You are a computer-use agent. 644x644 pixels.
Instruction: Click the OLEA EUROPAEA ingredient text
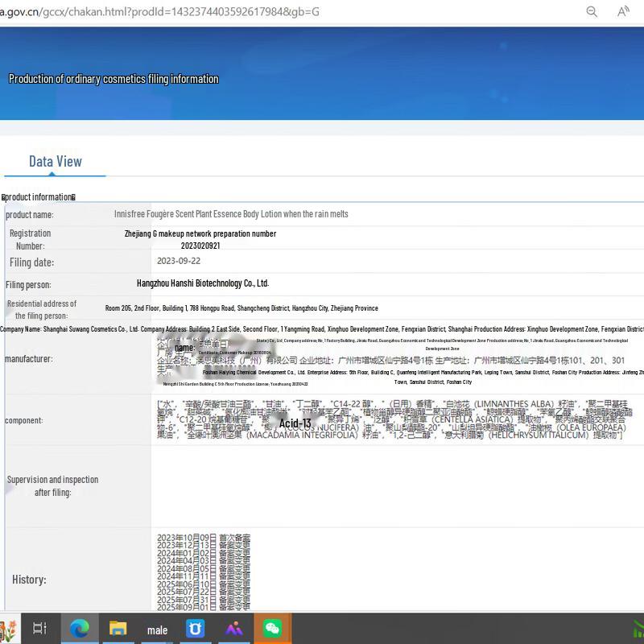pyautogui.click(x=591, y=427)
